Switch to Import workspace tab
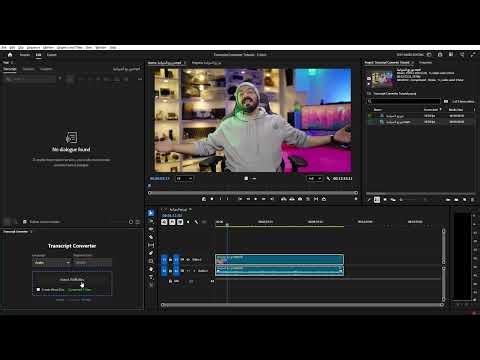Viewport: 480px width, 360px height. (x=25, y=55)
